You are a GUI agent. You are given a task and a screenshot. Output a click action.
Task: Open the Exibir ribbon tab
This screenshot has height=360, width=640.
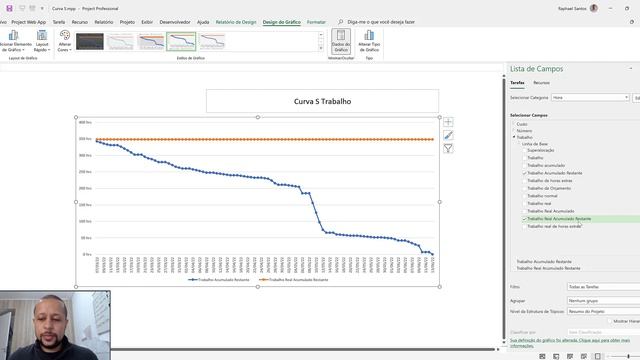pos(147,22)
